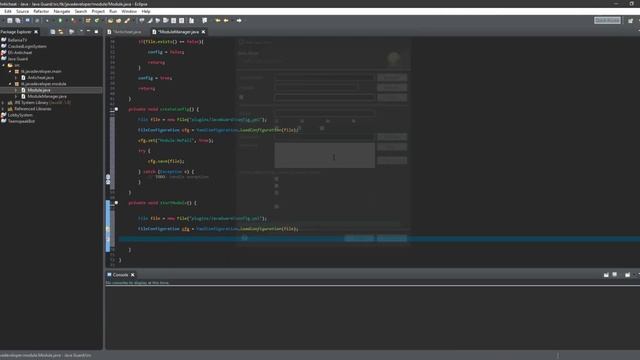The width and height of the screenshot is (640, 360).
Task: Click the pencil-shaped toolbar icon
Action: coord(127,20)
